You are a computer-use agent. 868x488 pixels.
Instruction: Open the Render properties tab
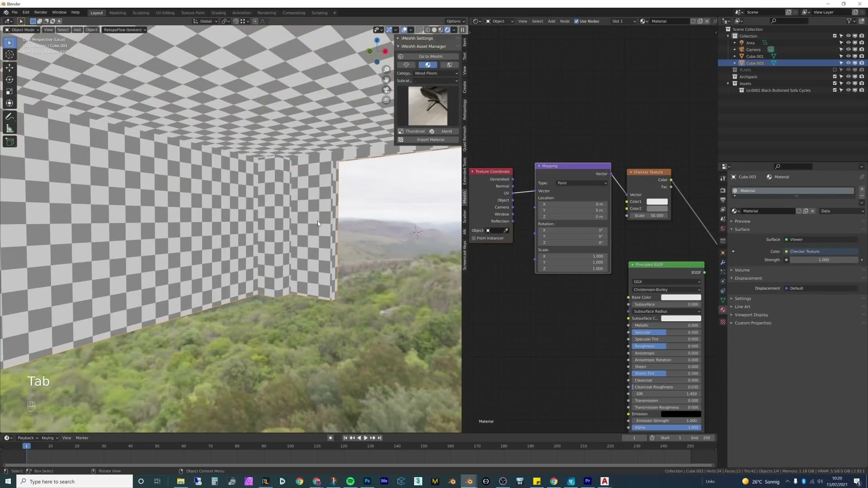(x=722, y=190)
